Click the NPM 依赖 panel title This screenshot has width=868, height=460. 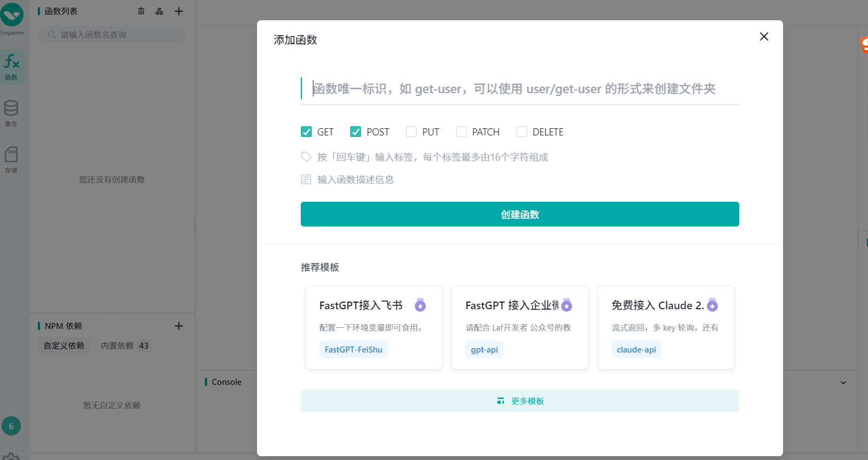point(63,326)
